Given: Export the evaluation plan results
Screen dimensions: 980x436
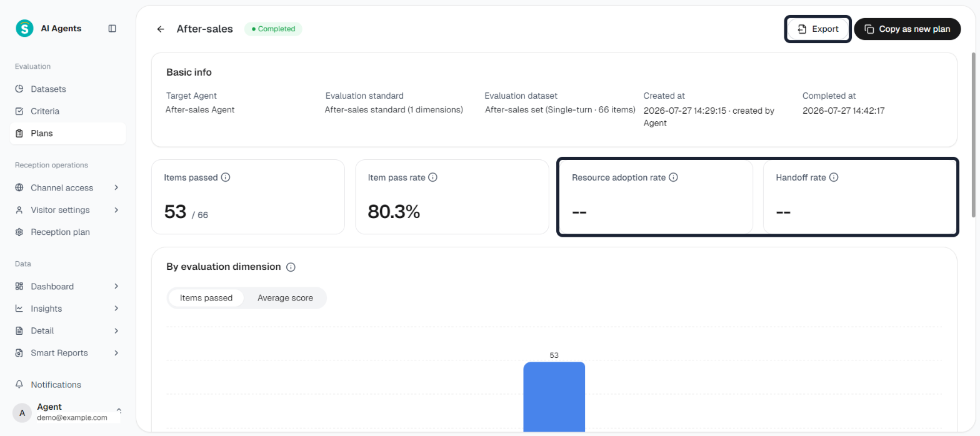Looking at the screenshot, I should 817,29.
